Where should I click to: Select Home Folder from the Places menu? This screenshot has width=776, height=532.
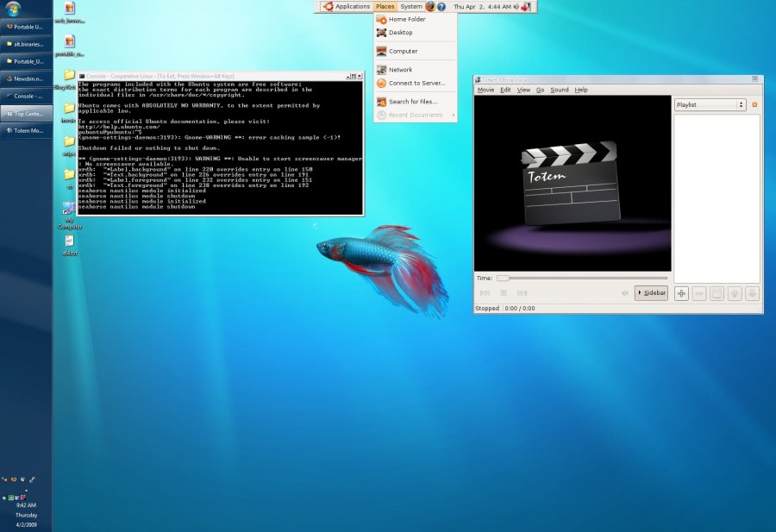pyautogui.click(x=405, y=19)
